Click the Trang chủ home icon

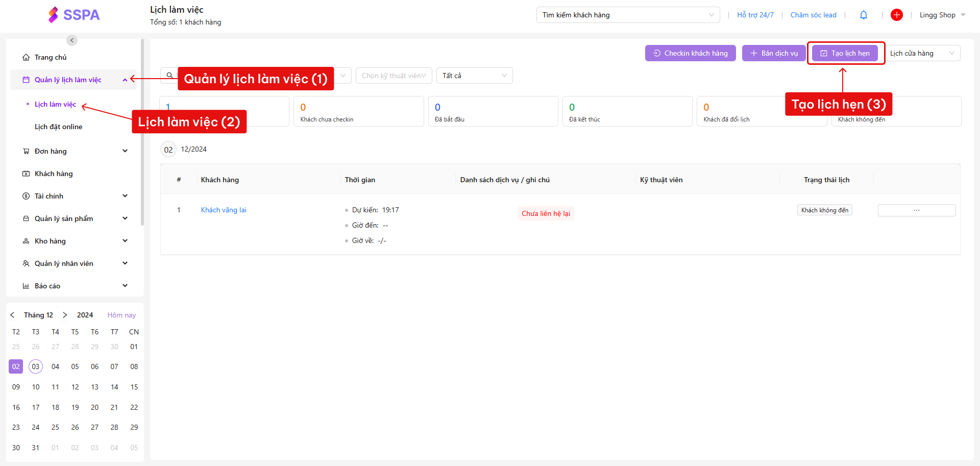point(26,57)
